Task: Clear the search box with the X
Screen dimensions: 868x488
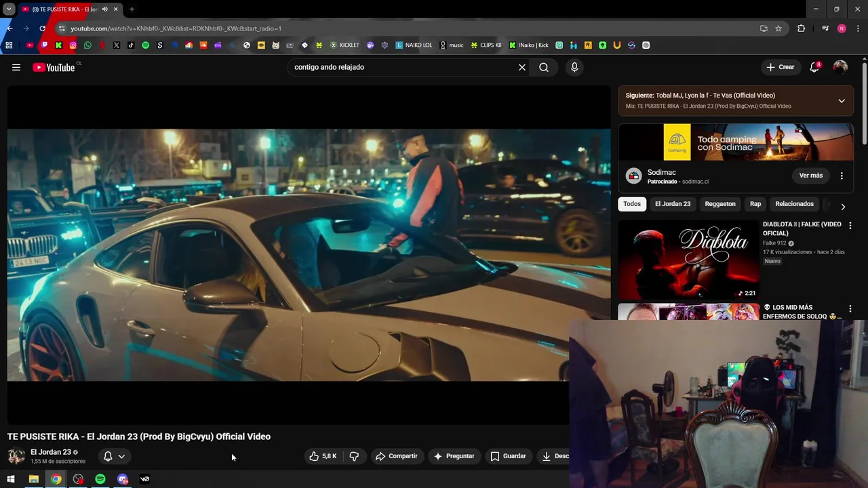Action: 522,67
